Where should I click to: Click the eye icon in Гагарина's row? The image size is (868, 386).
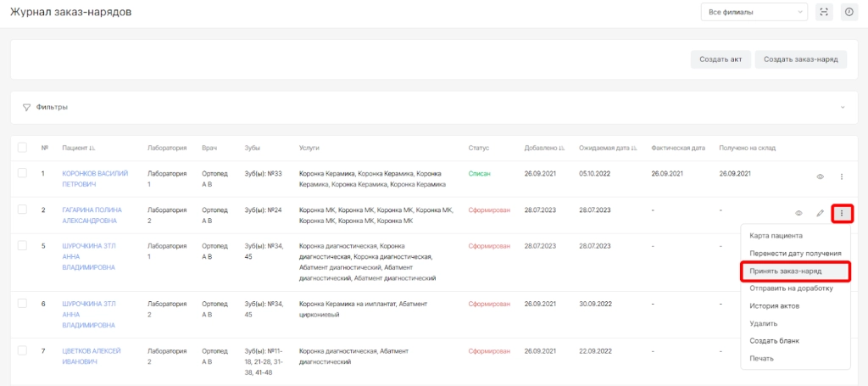[x=798, y=213]
